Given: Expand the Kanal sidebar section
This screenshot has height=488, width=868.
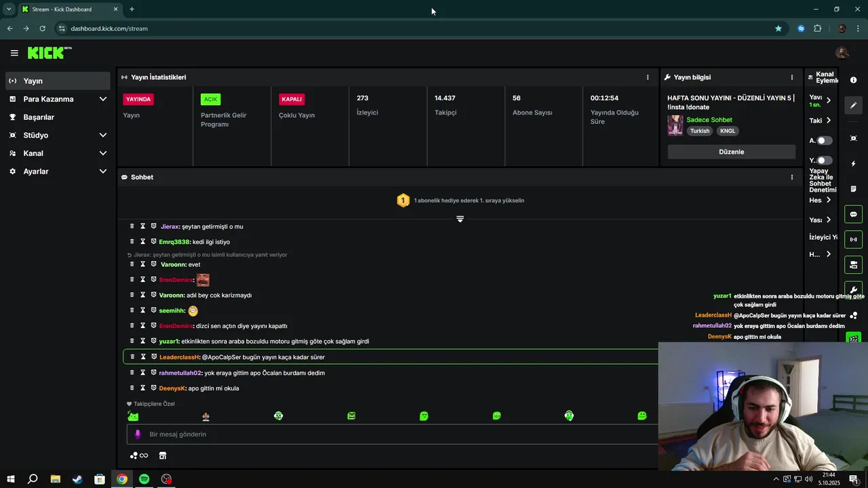Looking at the screenshot, I should tap(103, 153).
